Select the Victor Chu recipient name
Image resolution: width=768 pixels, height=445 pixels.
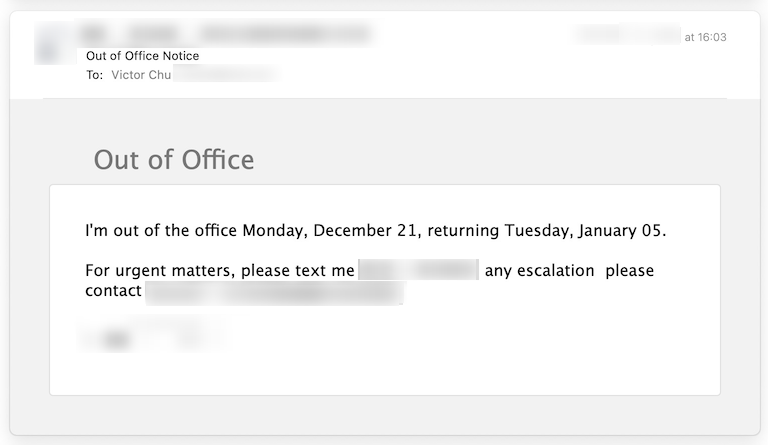tap(141, 75)
